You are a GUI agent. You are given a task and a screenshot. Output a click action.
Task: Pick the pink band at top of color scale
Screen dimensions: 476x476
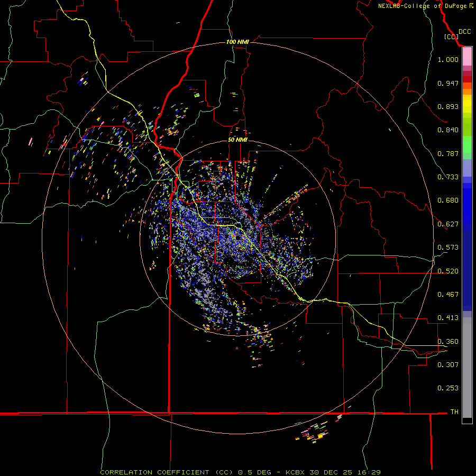(467, 57)
